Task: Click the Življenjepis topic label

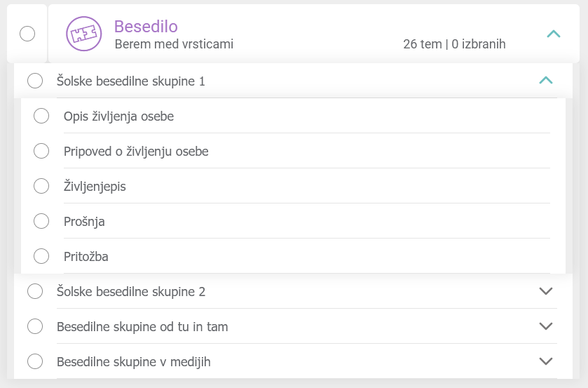Action: (95, 187)
